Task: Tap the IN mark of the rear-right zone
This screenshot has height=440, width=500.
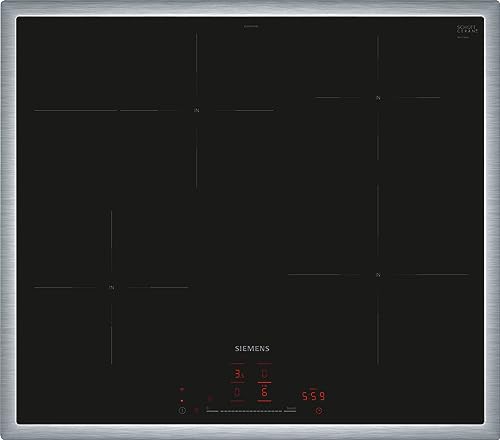Action: pos(378,98)
